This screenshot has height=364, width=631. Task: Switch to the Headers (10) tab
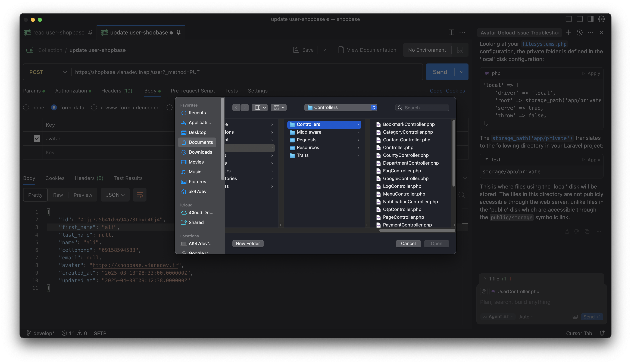click(x=117, y=91)
